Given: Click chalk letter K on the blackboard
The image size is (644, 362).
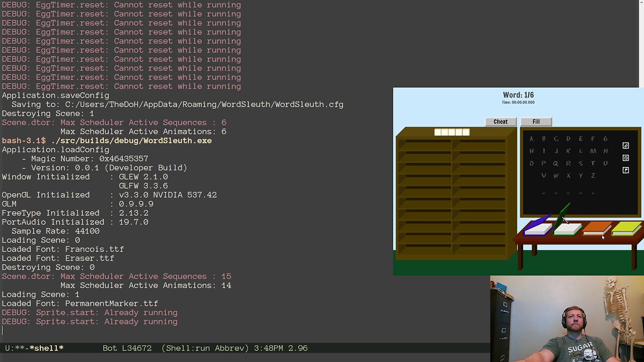Looking at the screenshot, I should 569,151.
